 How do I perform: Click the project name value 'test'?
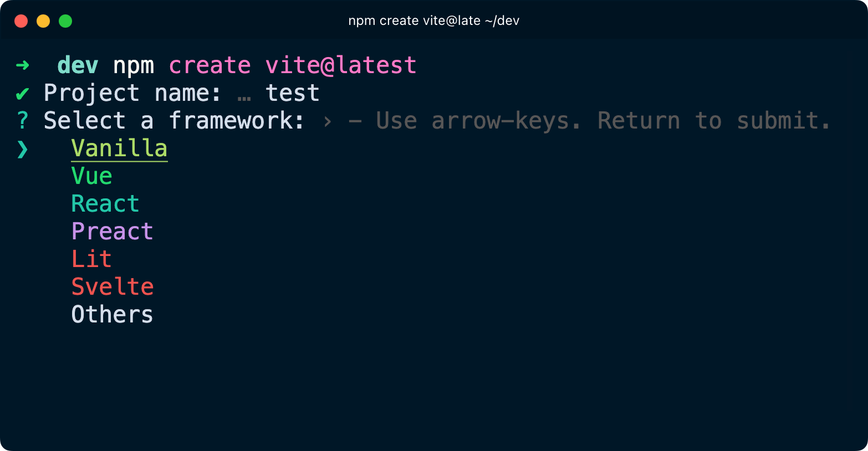(293, 93)
